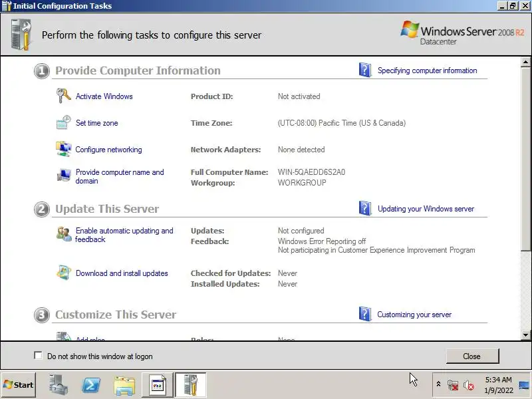Click the computer name and domain icon
Viewport: 532px width, 399px height.
click(63, 176)
